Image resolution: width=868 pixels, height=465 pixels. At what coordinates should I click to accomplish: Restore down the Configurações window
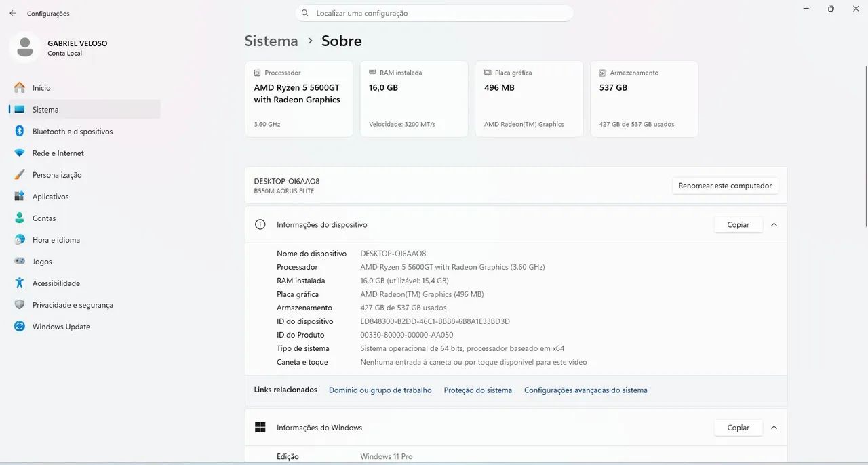click(x=831, y=9)
